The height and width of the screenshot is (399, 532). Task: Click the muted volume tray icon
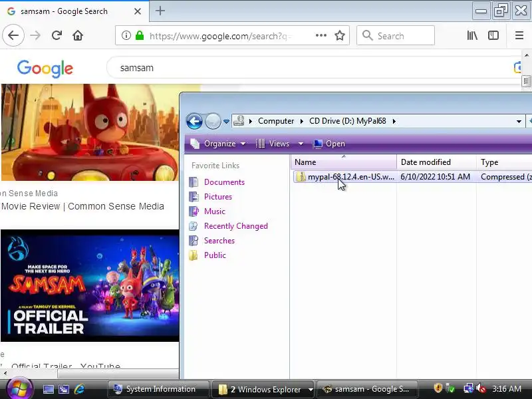click(480, 388)
